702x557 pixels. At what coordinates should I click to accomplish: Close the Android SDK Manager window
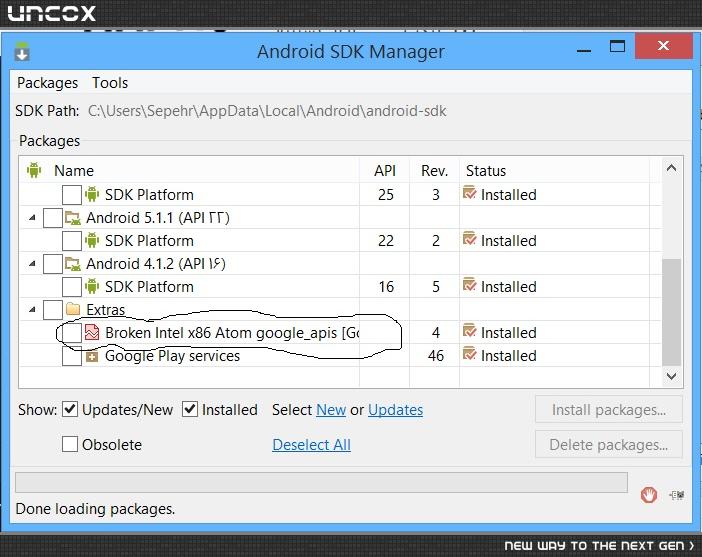[x=663, y=46]
